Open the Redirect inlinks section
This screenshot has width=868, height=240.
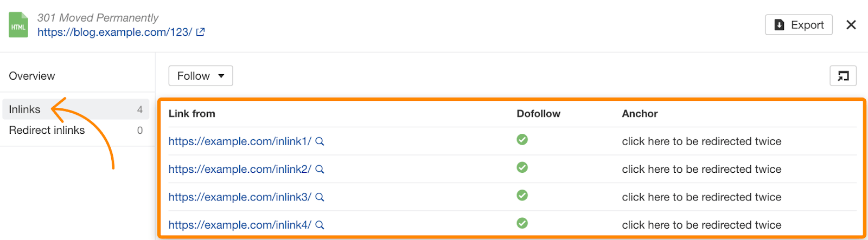pyautogui.click(x=47, y=130)
